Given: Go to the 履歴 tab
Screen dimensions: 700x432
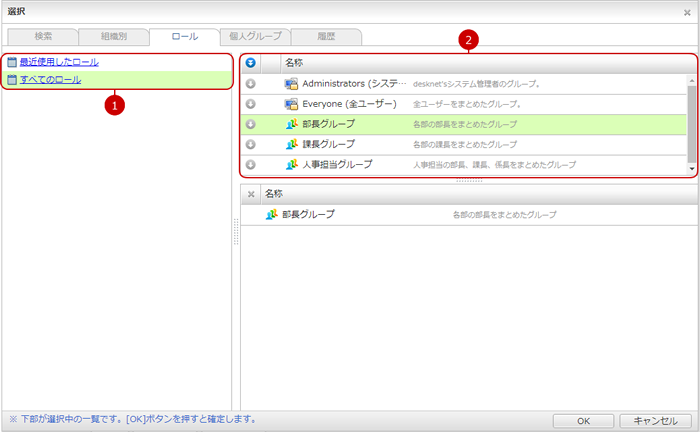Looking at the screenshot, I should tap(326, 36).
